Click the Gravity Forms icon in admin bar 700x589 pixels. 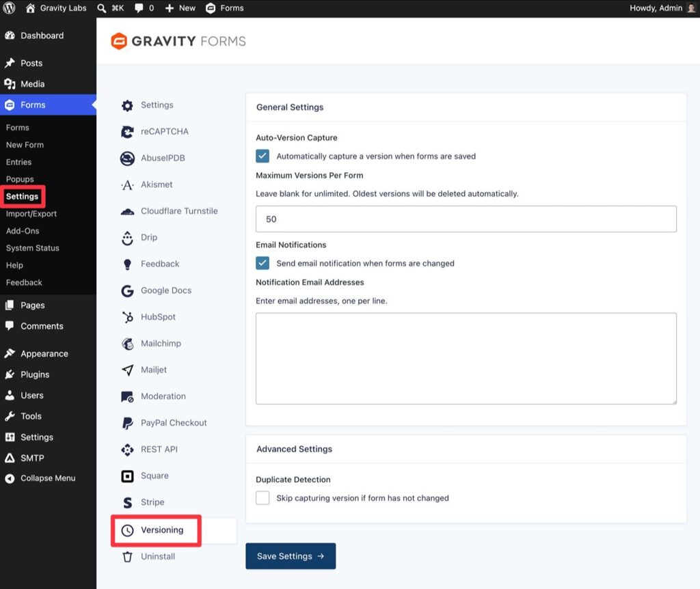point(211,8)
